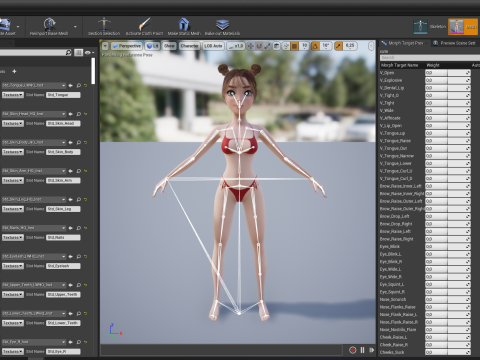Reset the Std_Lower_Teeth material to default

coord(86,314)
